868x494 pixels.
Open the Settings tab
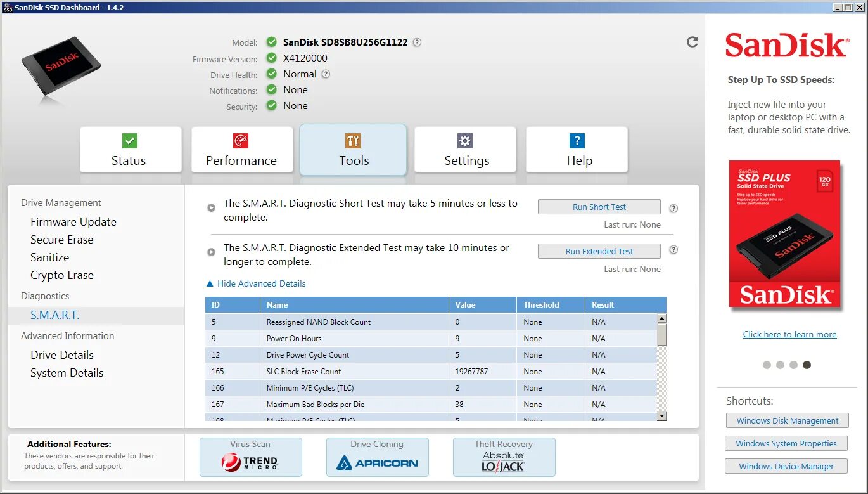click(465, 149)
